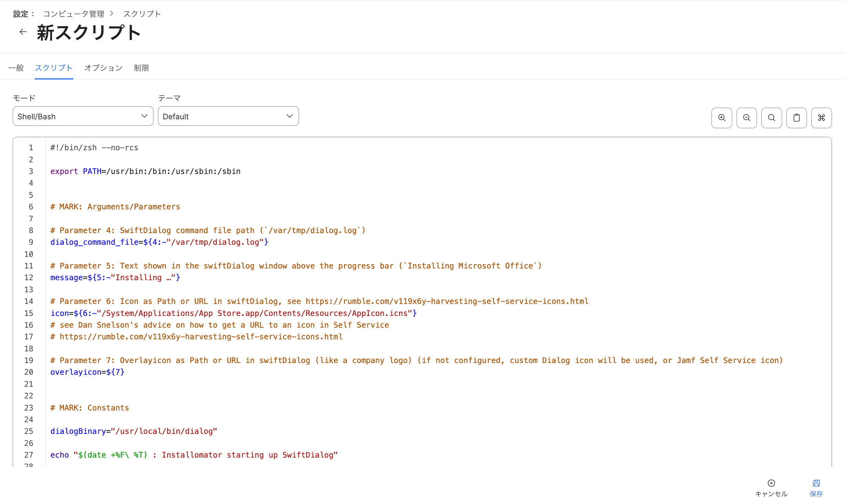Switch to the 一般 tab
This screenshot has width=845, height=504.
(16, 68)
